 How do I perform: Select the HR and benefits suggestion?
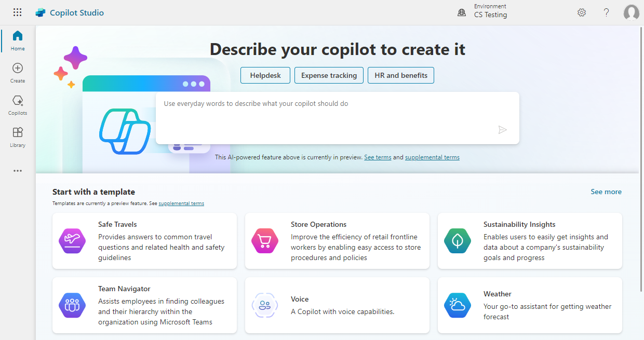(401, 75)
